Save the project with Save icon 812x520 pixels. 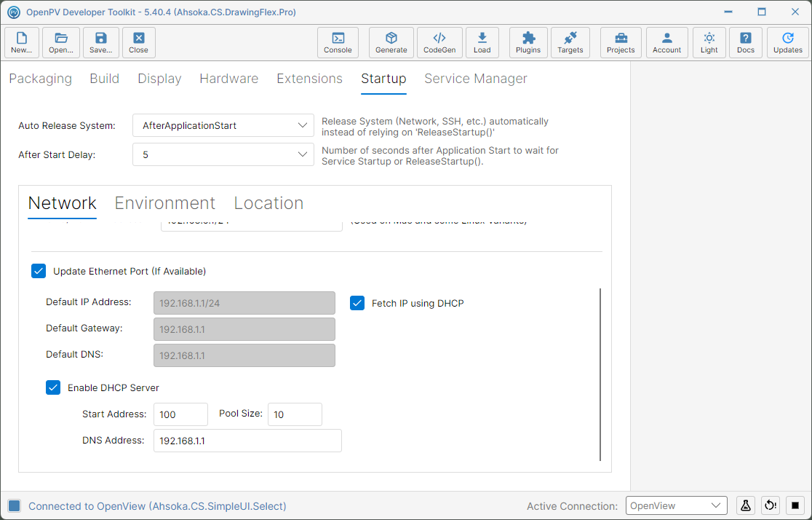101,42
